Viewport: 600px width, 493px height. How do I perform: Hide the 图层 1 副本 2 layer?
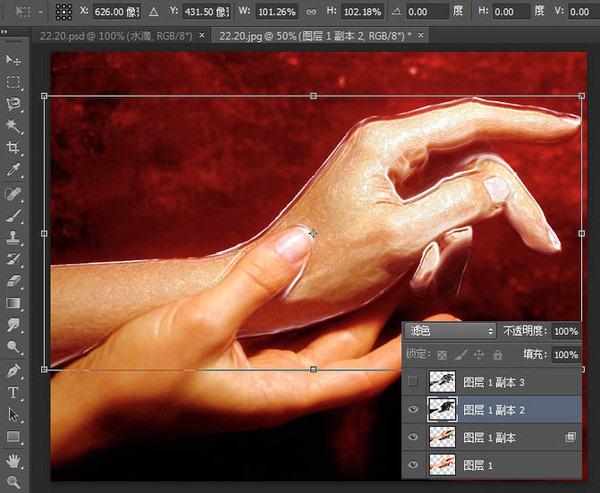(x=413, y=410)
